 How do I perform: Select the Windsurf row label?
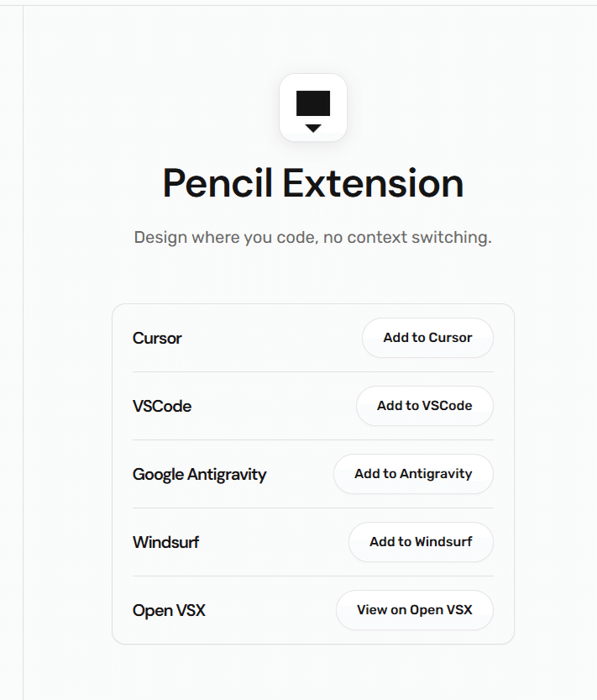click(x=165, y=543)
